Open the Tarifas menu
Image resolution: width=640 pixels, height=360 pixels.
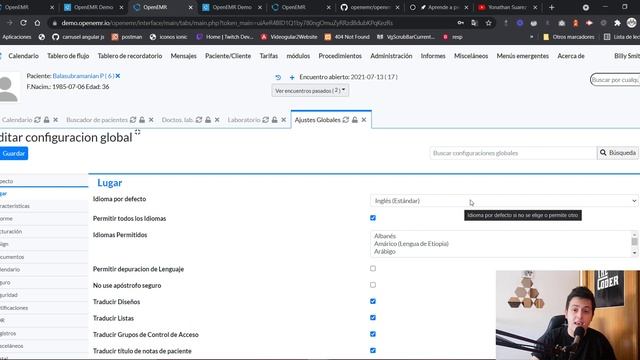coord(269,56)
